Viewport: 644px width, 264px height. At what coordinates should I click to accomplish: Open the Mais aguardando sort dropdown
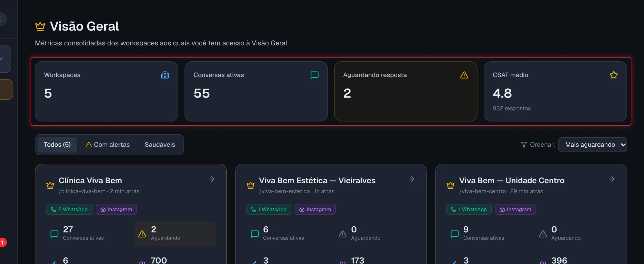click(x=592, y=145)
